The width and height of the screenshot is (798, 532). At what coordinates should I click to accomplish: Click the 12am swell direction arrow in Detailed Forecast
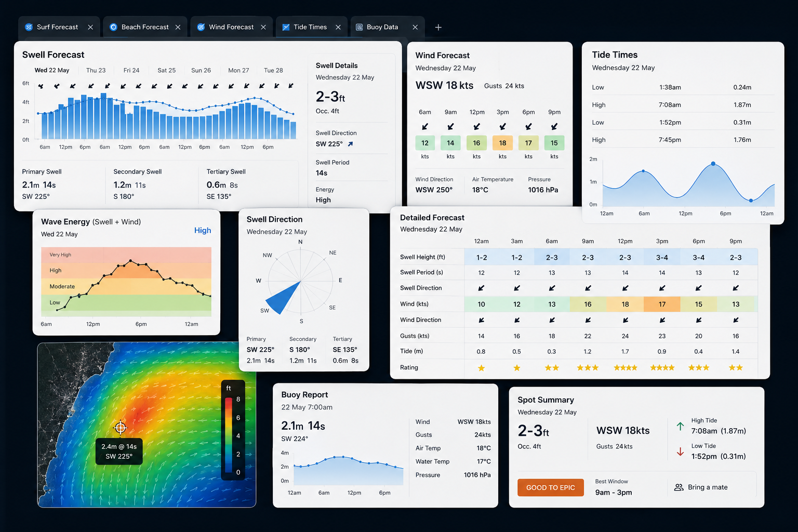pos(482,288)
